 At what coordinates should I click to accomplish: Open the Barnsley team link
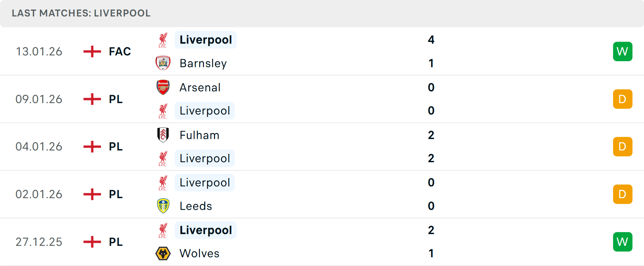point(203,63)
